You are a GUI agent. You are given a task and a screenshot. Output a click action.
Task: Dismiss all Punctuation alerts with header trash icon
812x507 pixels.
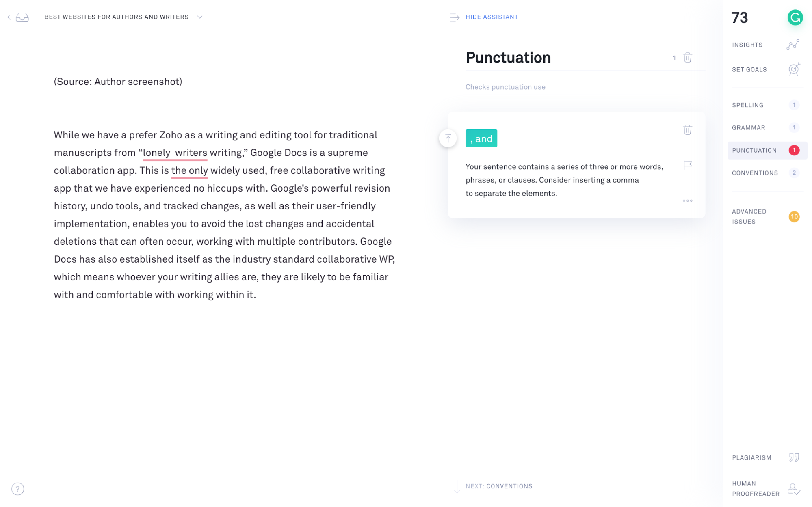point(687,58)
